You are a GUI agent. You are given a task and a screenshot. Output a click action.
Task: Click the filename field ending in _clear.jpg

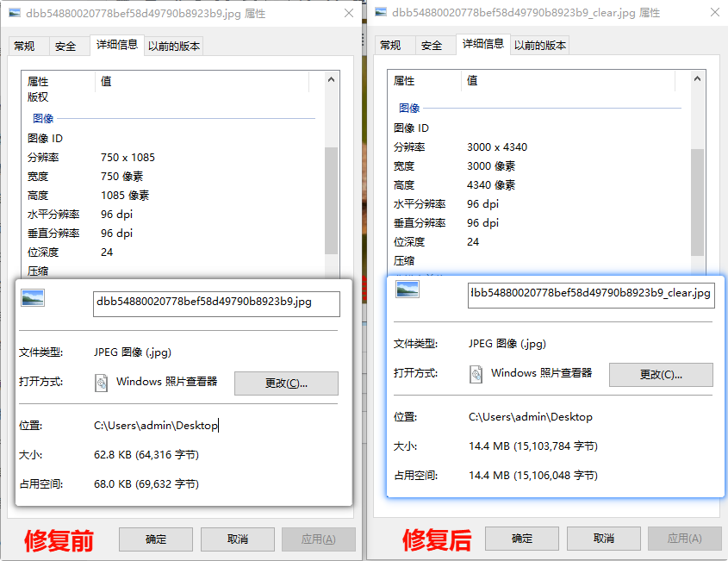pos(591,296)
